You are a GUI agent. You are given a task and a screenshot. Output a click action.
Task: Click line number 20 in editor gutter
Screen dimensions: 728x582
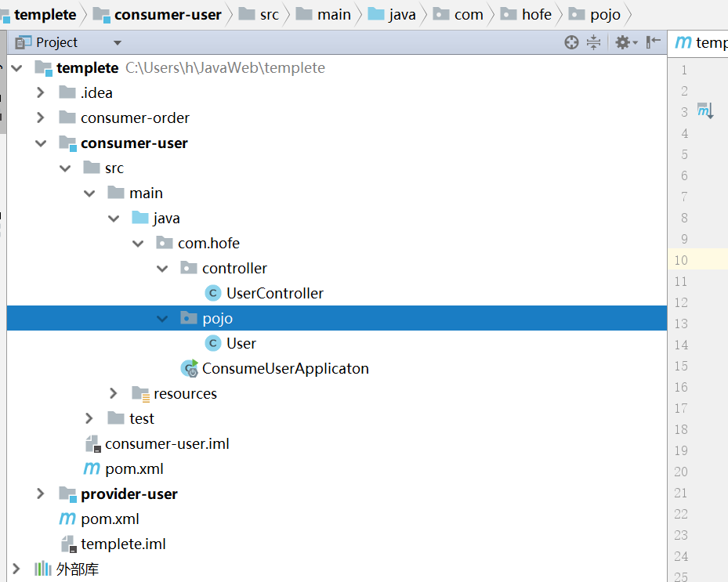(681, 472)
